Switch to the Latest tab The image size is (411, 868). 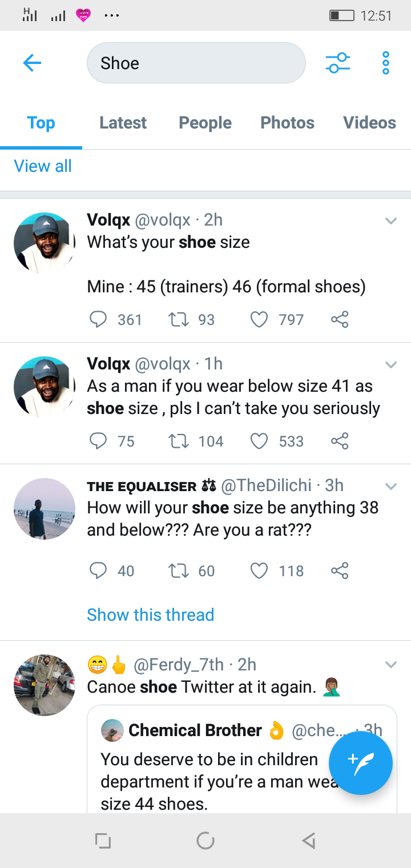coord(123,123)
